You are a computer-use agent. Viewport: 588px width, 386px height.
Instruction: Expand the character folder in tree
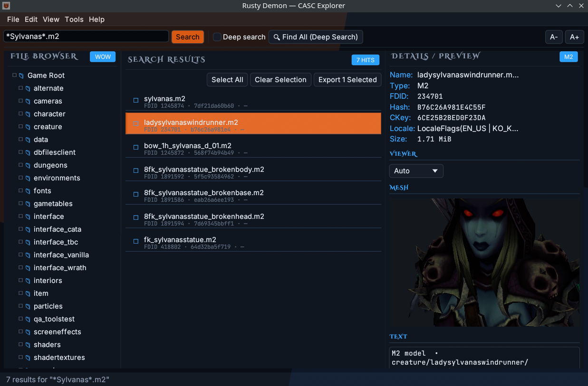tap(20, 114)
